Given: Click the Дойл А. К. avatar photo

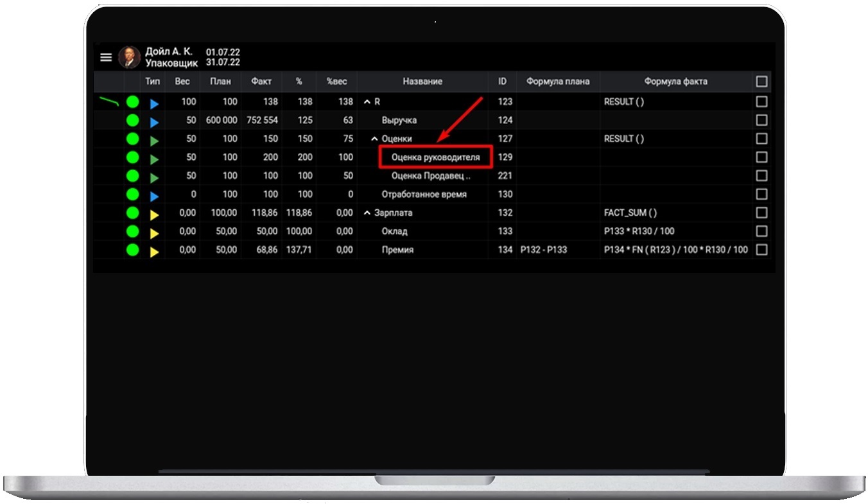Looking at the screenshot, I should coord(129,57).
